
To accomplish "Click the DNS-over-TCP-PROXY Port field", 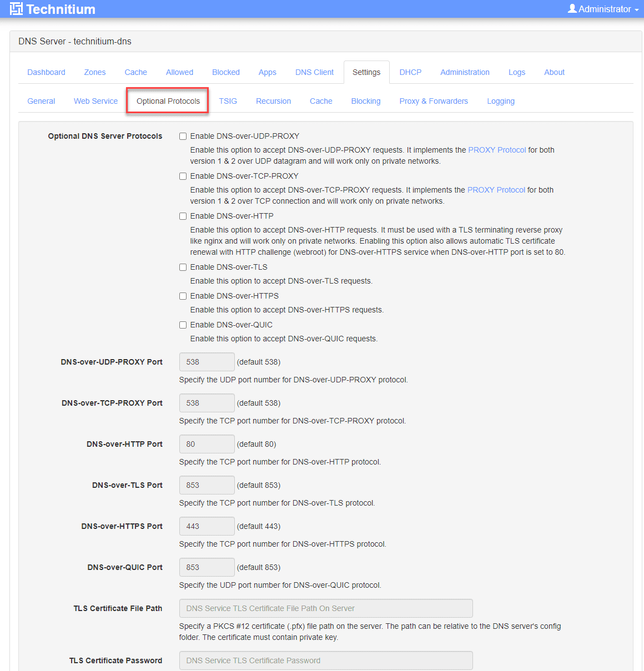I will click(x=207, y=403).
